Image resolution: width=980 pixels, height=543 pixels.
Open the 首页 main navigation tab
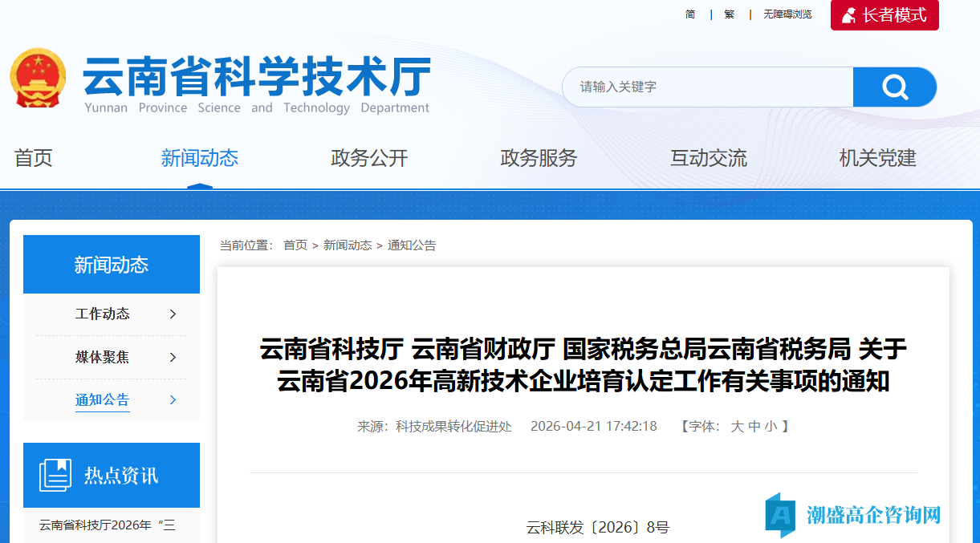pos(34,158)
